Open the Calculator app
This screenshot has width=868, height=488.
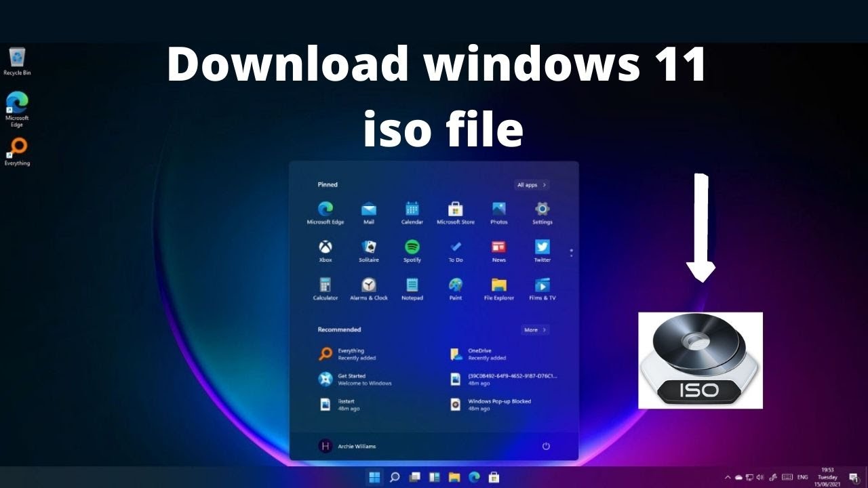tap(325, 289)
